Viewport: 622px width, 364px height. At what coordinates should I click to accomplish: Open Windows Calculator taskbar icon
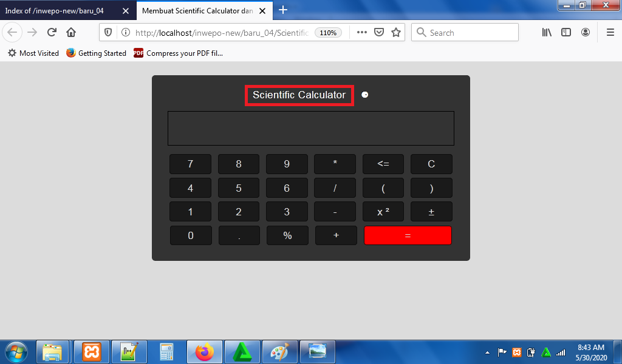coord(166,352)
